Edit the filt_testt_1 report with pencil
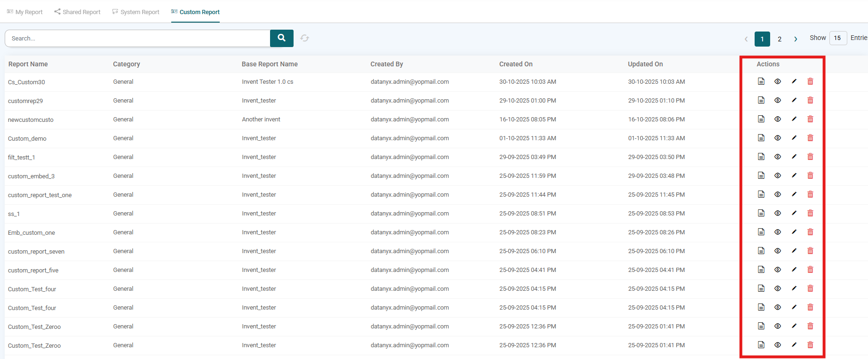This screenshot has width=868, height=359. pos(794,157)
